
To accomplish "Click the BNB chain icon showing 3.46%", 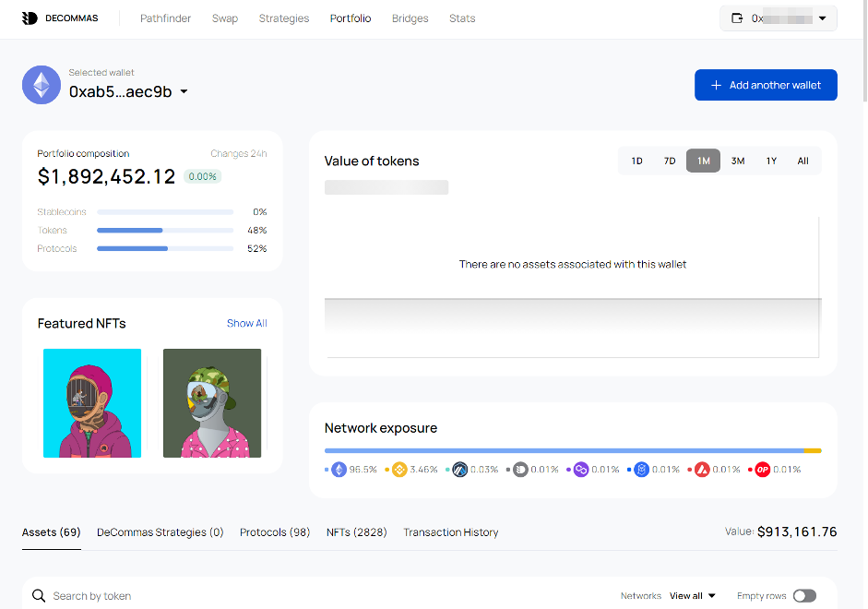I will point(399,470).
